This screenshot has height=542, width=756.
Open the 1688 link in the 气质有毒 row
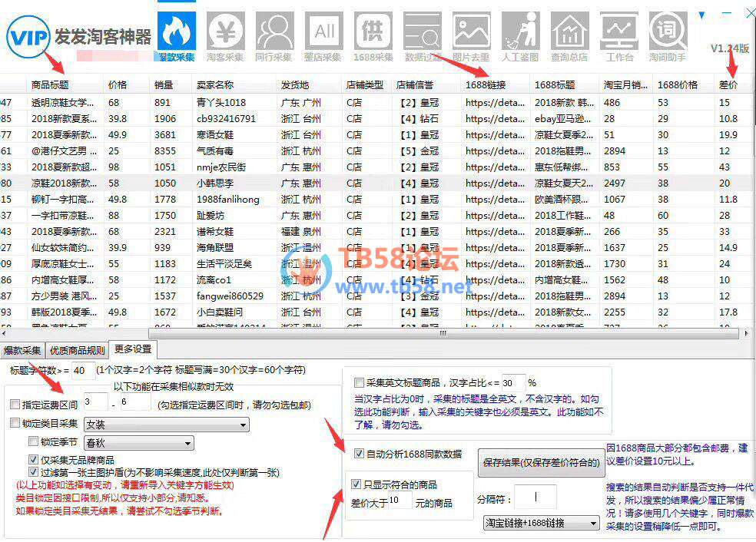495,150
